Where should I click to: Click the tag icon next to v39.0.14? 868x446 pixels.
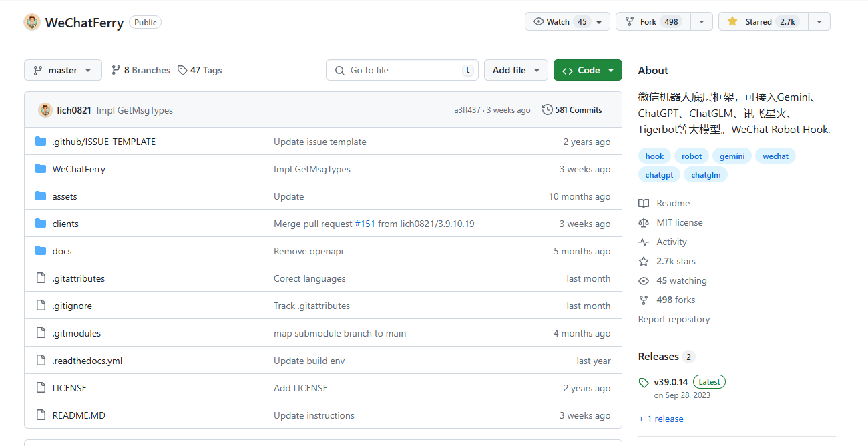pyautogui.click(x=644, y=383)
